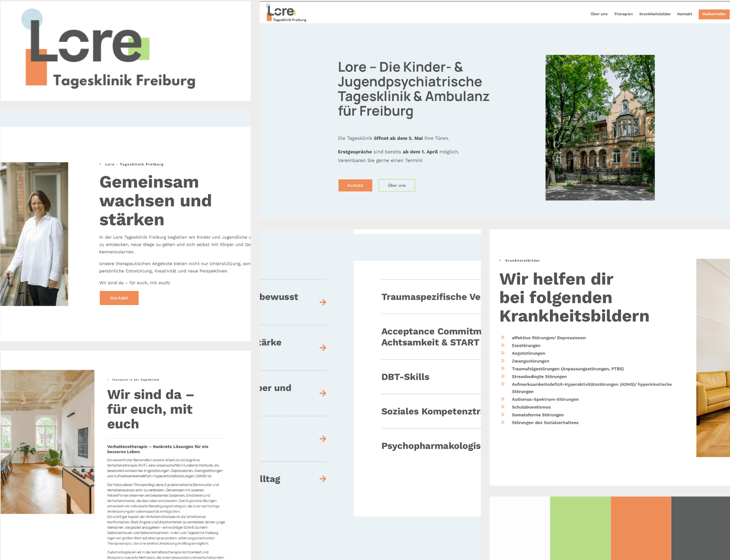Click 'Autismus-Spektrum-Störungen' list entry

pyautogui.click(x=545, y=400)
